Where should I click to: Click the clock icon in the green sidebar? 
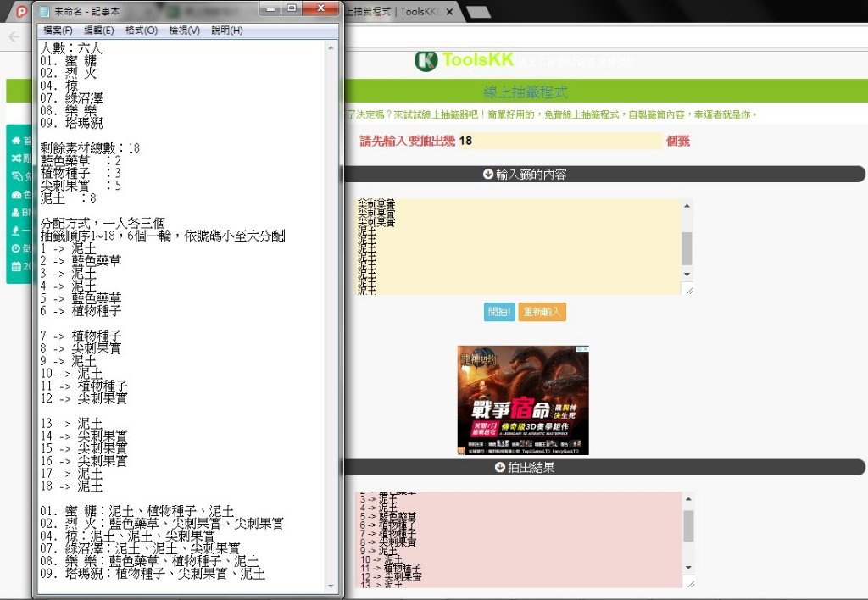[x=16, y=248]
